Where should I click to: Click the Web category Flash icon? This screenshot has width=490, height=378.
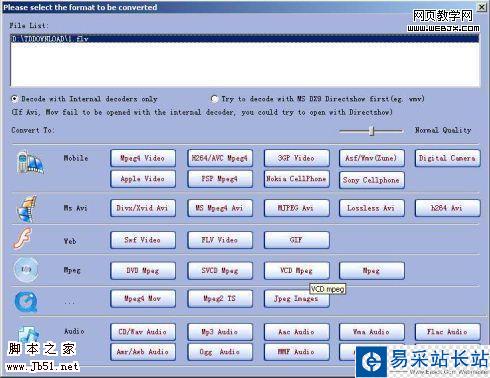coord(23,239)
